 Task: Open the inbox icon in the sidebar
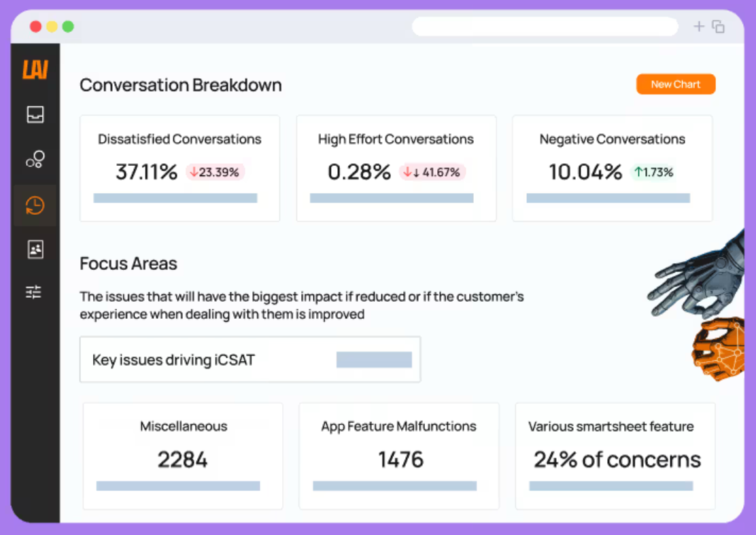pyautogui.click(x=35, y=115)
